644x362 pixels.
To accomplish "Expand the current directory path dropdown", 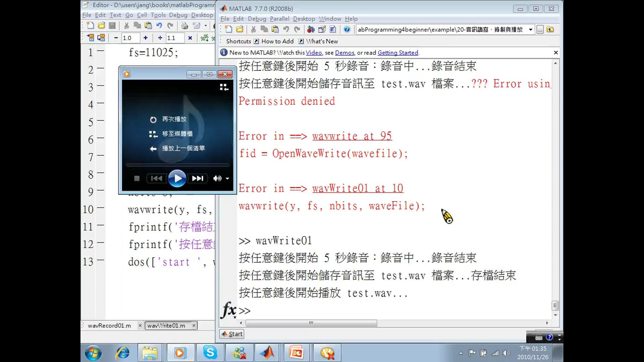I will [531, 29].
